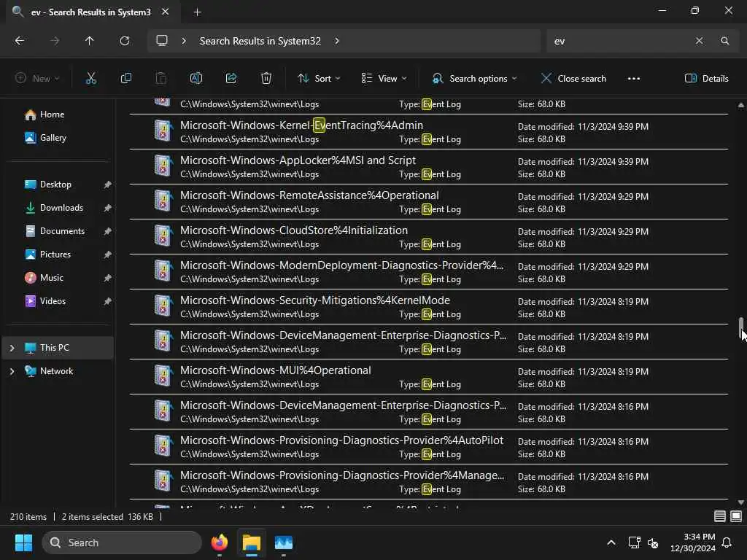Click the muted volume tray icon

[x=653, y=542]
